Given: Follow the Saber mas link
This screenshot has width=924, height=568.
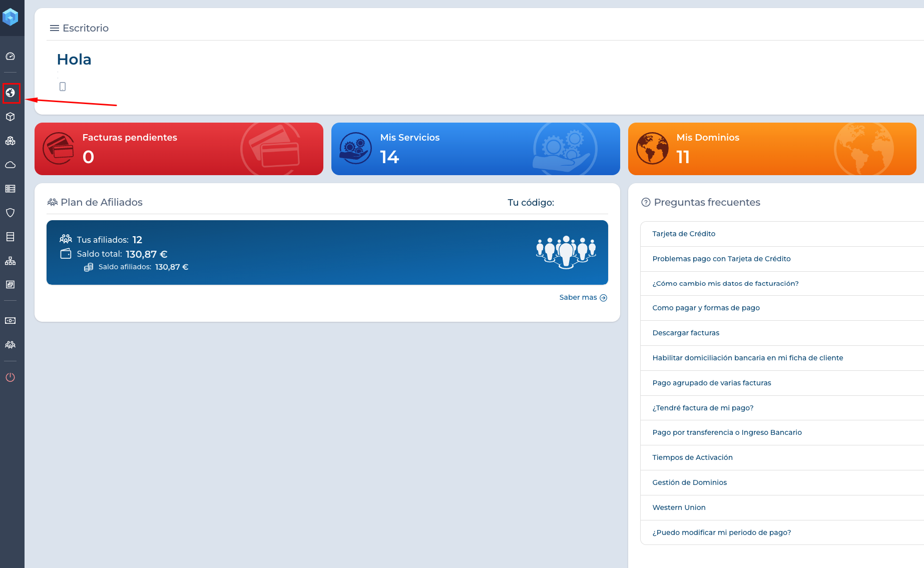Looking at the screenshot, I should click(583, 297).
